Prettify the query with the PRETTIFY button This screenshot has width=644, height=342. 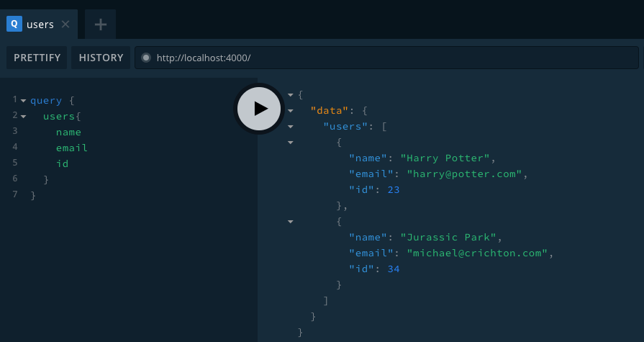[37, 58]
